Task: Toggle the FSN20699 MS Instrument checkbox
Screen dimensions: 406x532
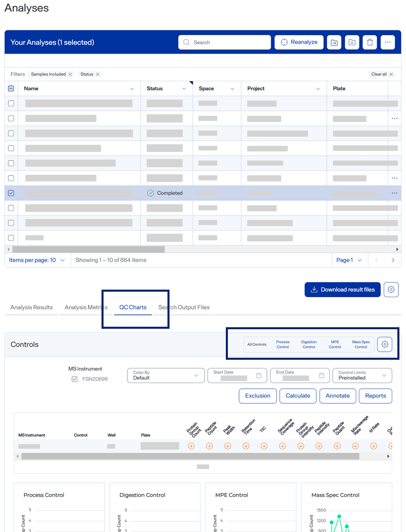Action: [x=75, y=379]
